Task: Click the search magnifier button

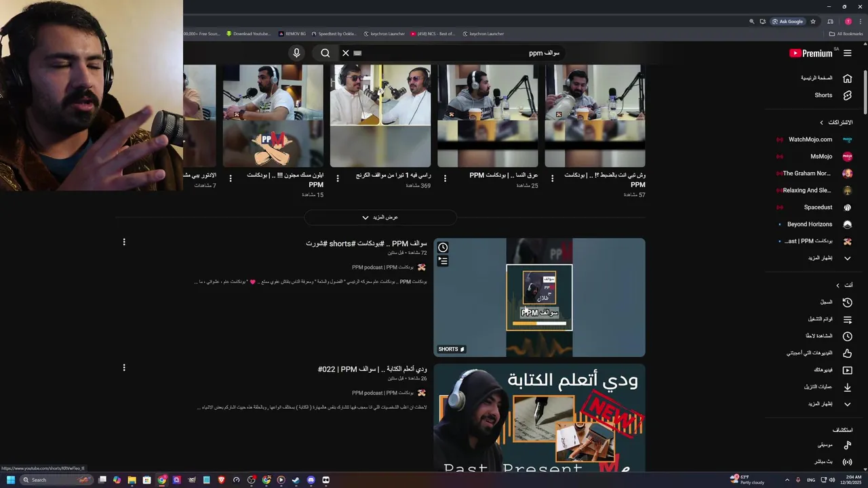Action: [x=325, y=53]
